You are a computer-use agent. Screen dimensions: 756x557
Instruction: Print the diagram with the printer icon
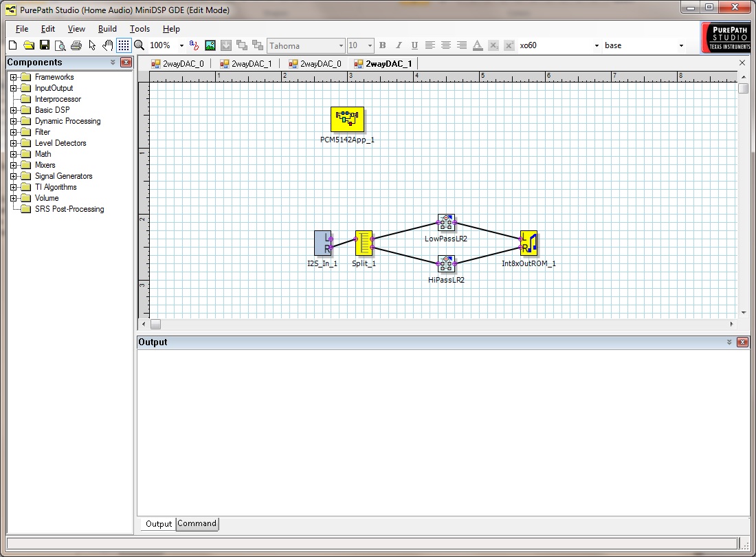coord(76,45)
